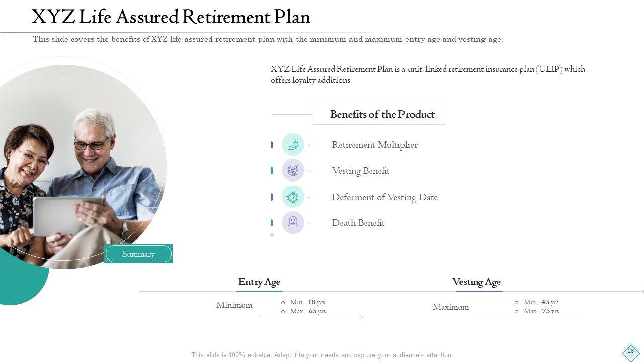The height and width of the screenshot is (362, 644).
Task: Select the Vesting Age heading
Action: [476, 282]
